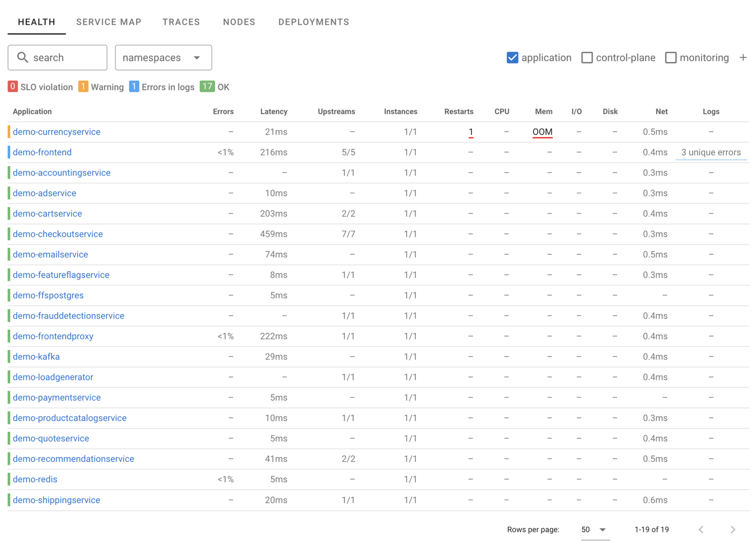The image size is (756, 545).
Task: Open the namespaces dropdown
Action: 163,57
